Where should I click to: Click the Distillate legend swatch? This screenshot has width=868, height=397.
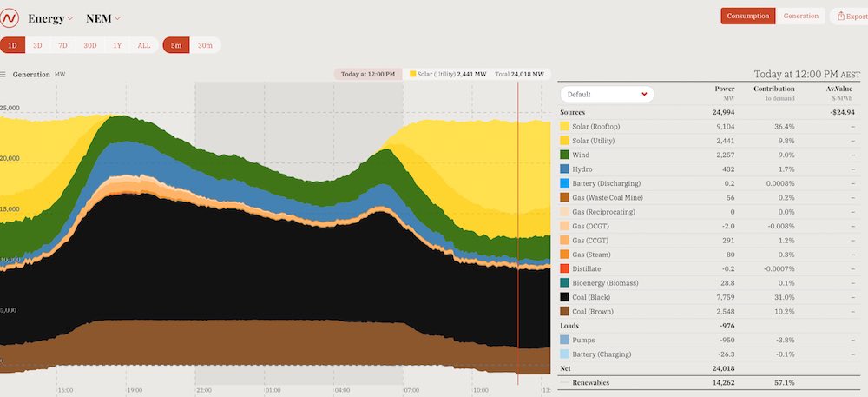[565, 268]
